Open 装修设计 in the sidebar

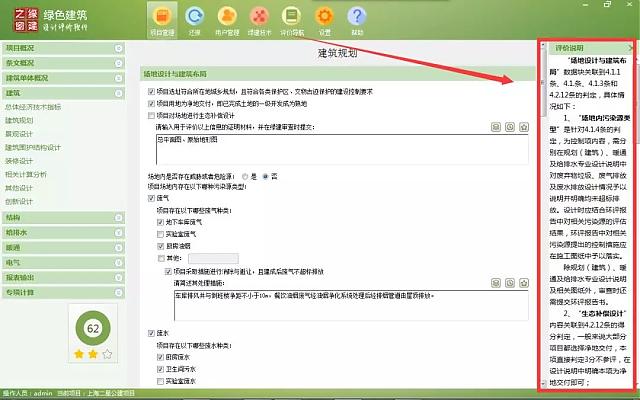(x=19, y=161)
